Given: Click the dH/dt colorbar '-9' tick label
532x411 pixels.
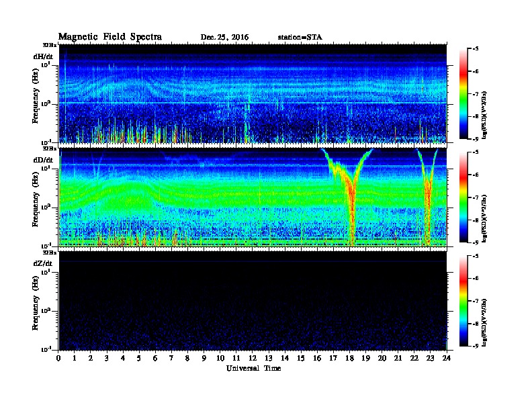Looking at the screenshot, I should [475, 139].
